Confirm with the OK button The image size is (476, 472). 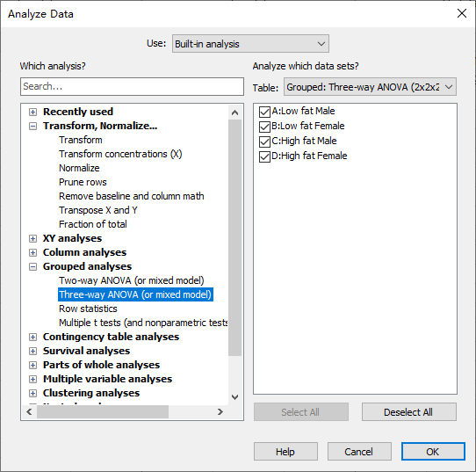(433, 452)
